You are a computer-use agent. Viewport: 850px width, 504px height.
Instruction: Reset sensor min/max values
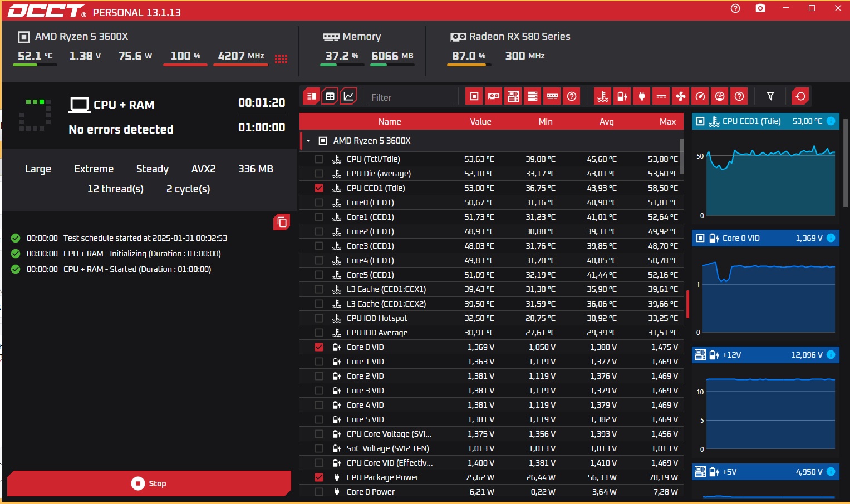coord(800,96)
